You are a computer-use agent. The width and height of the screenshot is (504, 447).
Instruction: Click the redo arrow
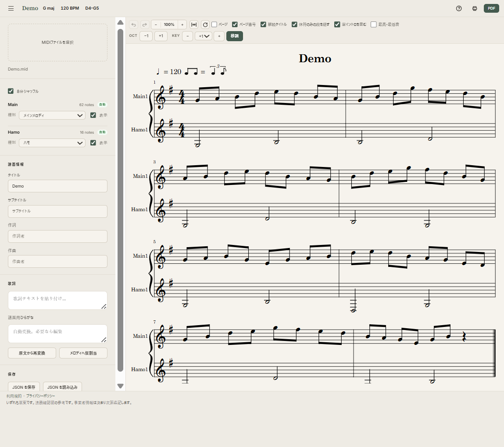point(145,25)
